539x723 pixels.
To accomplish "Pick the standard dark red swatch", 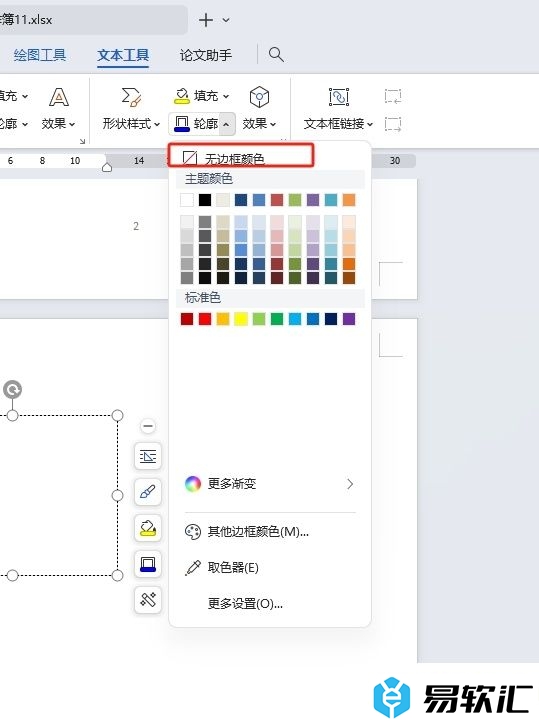I will point(187,319).
